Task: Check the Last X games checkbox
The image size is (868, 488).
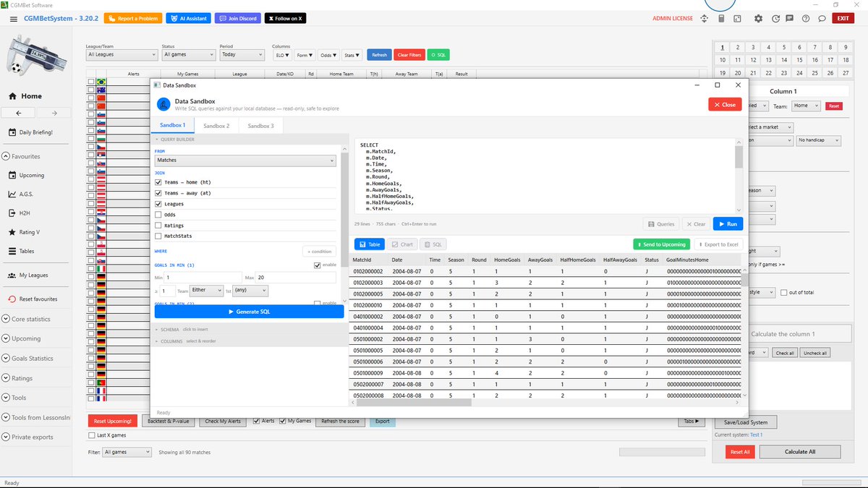Action: tap(91, 435)
